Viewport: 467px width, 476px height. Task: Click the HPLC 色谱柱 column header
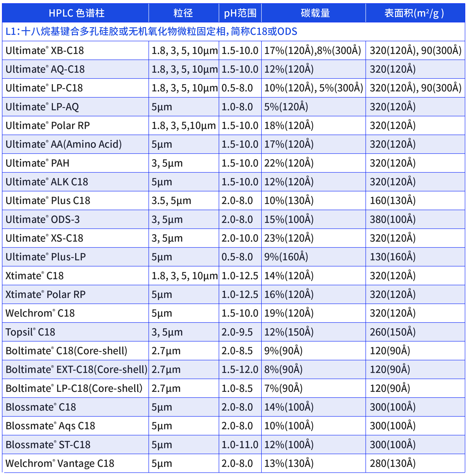pyautogui.click(x=76, y=13)
